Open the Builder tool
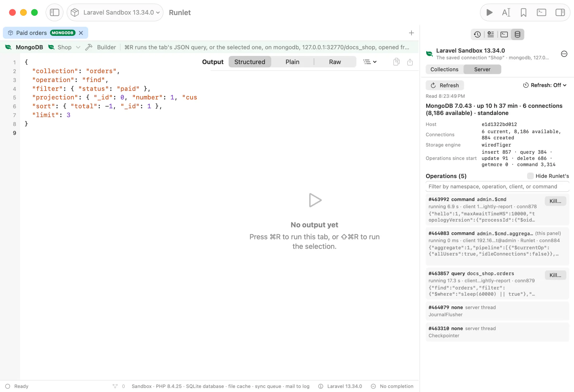Image resolution: width=574 pixels, height=392 pixels. (x=101, y=47)
